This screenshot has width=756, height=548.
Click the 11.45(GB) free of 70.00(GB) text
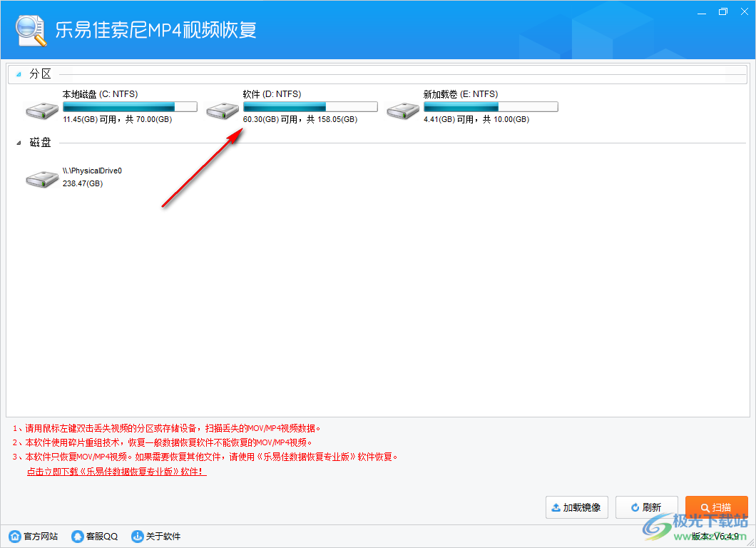tap(117, 119)
